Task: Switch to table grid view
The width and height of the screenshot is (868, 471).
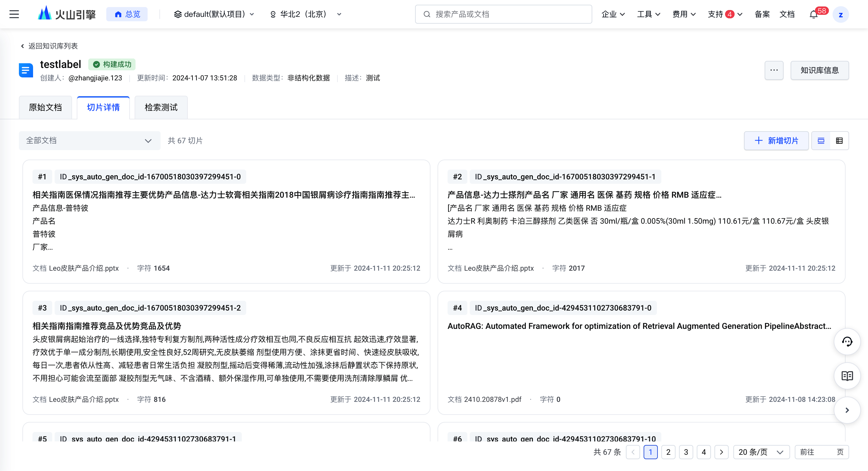Action: tap(839, 141)
